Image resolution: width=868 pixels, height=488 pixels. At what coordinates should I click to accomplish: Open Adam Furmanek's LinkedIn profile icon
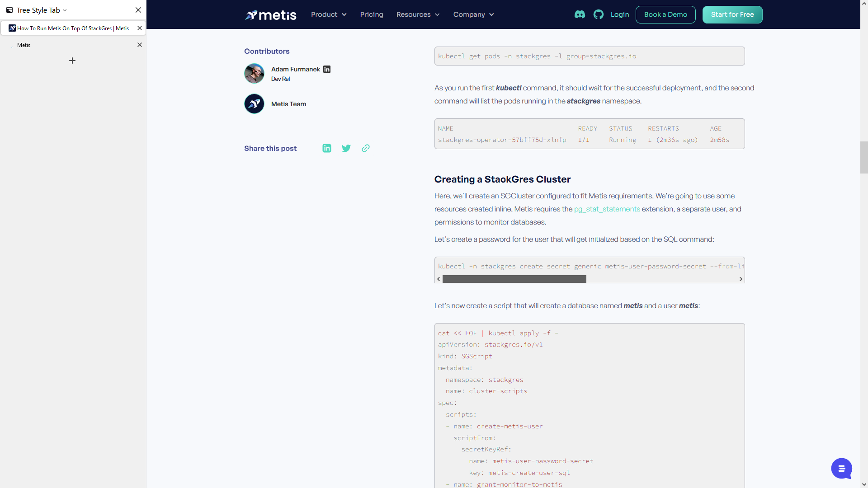(327, 69)
